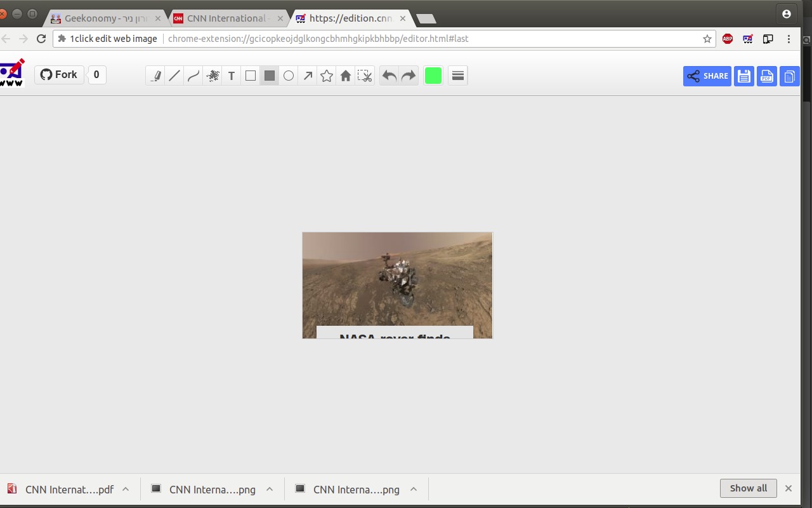Click the GitHub Fork button
Image resolution: width=812 pixels, height=508 pixels.
[59, 75]
